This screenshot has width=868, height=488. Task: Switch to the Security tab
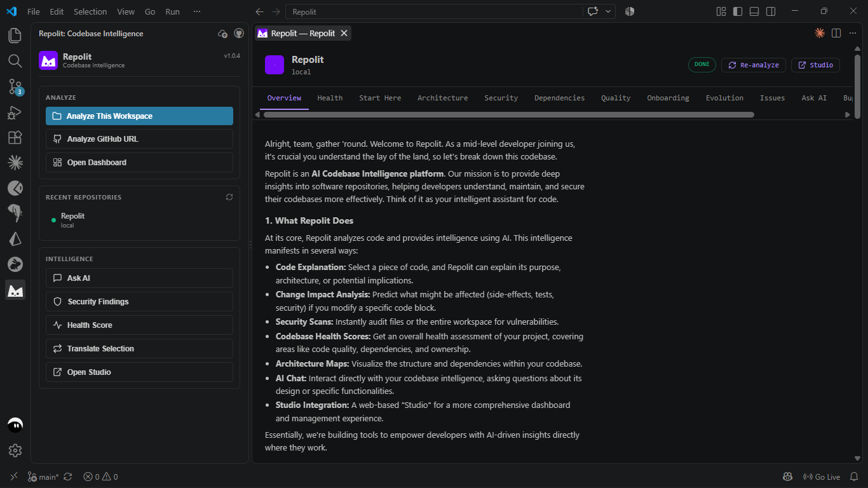[501, 98]
